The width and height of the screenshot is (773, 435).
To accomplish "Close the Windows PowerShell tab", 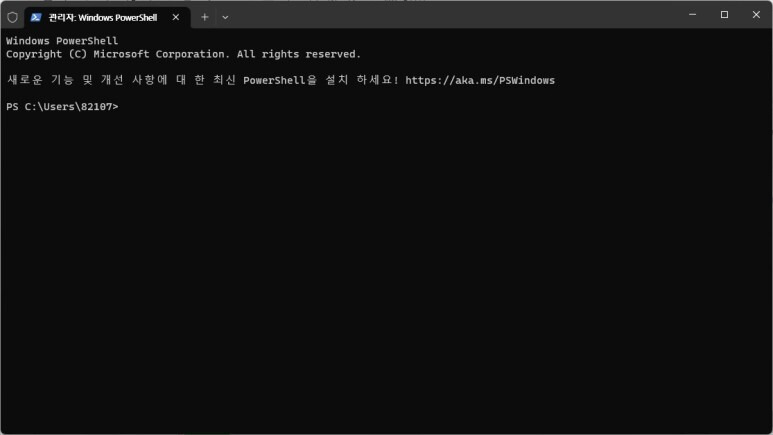I will tap(176, 17).
